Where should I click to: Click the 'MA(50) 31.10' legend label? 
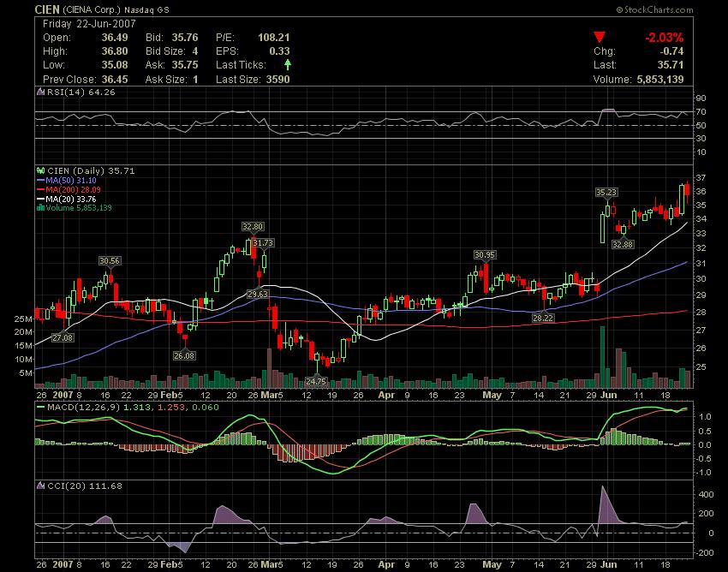(x=71, y=180)
